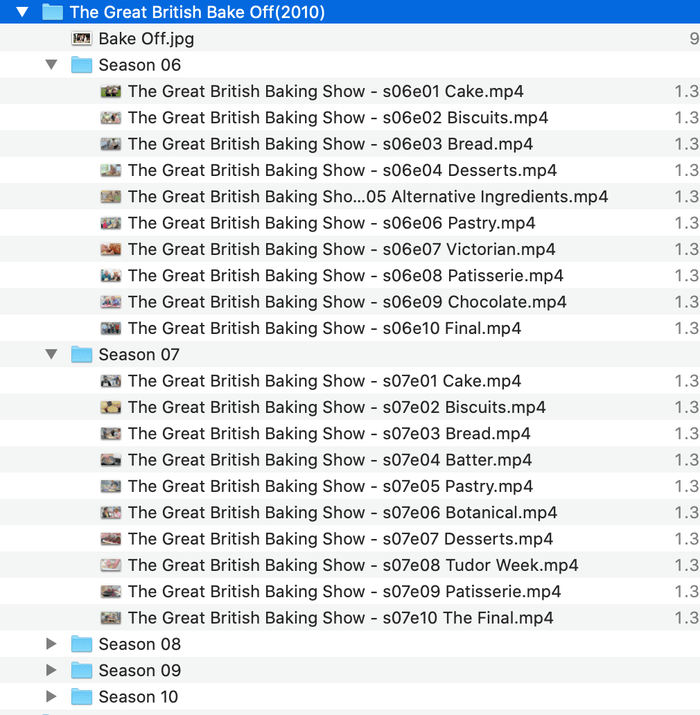Select file name s07e08 Tudor Week.mp4
This screenshot has width=700, height=715.
(x=353, y=565)
